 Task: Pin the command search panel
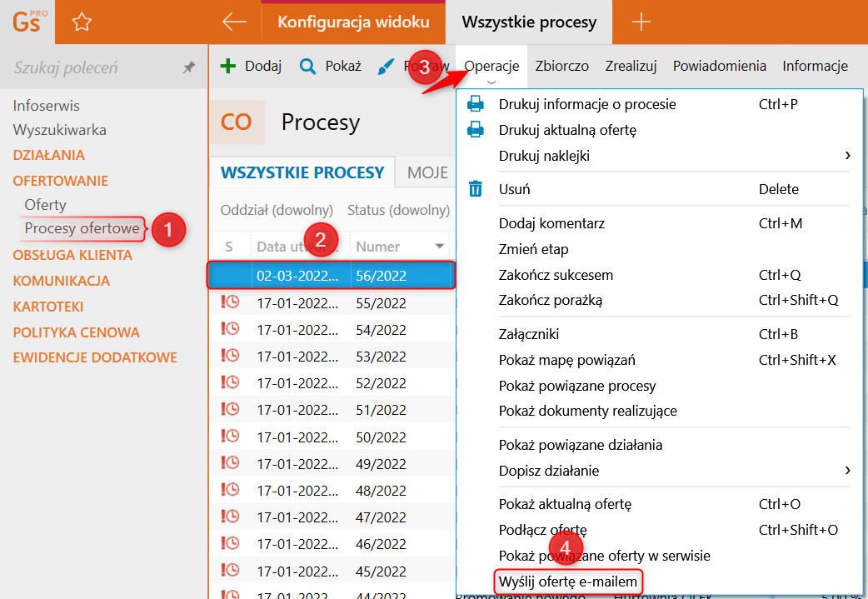click(x=189, y=67)
